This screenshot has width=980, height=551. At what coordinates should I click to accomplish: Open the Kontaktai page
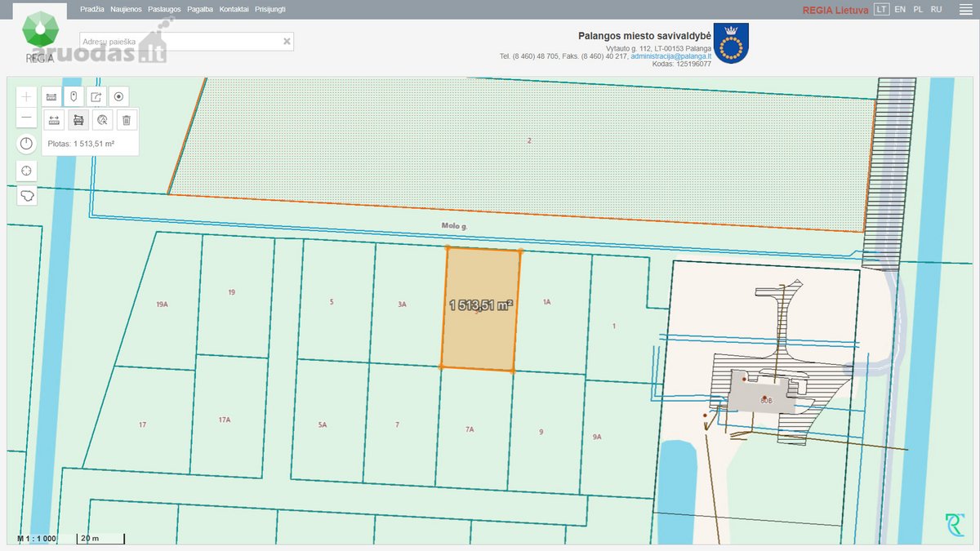coord(234,9)
